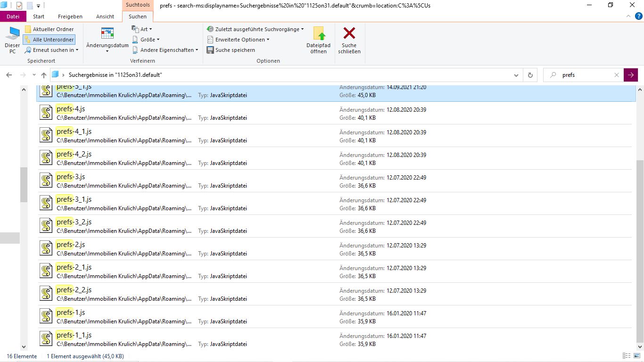Image resolution: width=644 pixels, height=362 pixels.
Task: Toggle the Alle Unterordner option
Action: click(x=49, y=40)
